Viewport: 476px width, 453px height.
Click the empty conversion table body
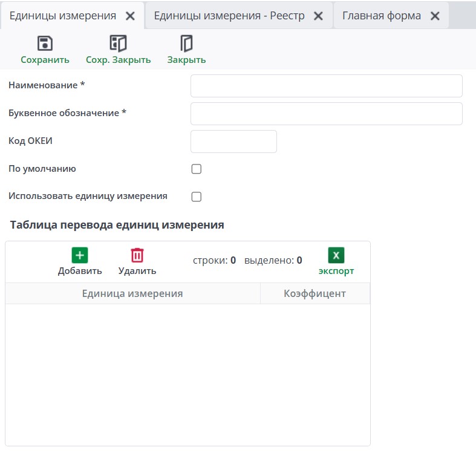187,374
